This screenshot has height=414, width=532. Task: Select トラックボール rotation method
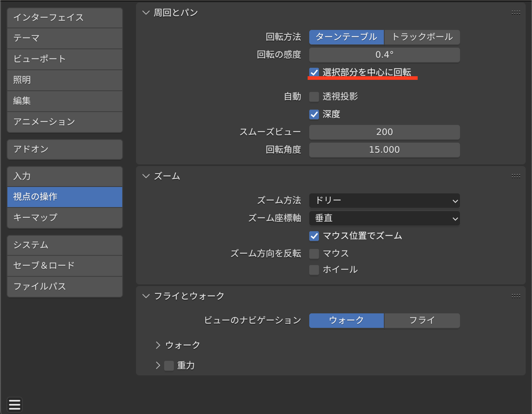pyautogui.click(x=422, y=37)
